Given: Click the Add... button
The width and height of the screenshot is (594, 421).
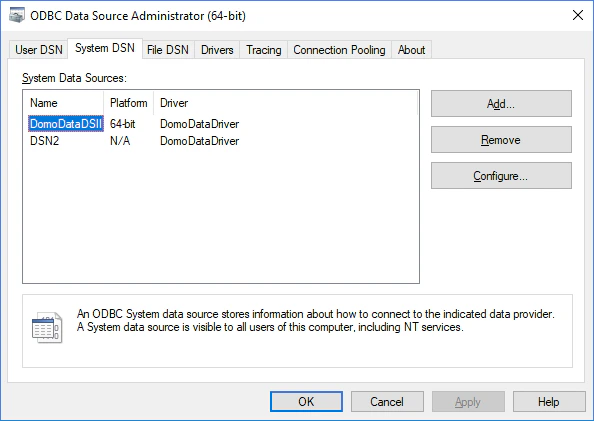Looking at the screenshot, I should [x=501, y=103].
